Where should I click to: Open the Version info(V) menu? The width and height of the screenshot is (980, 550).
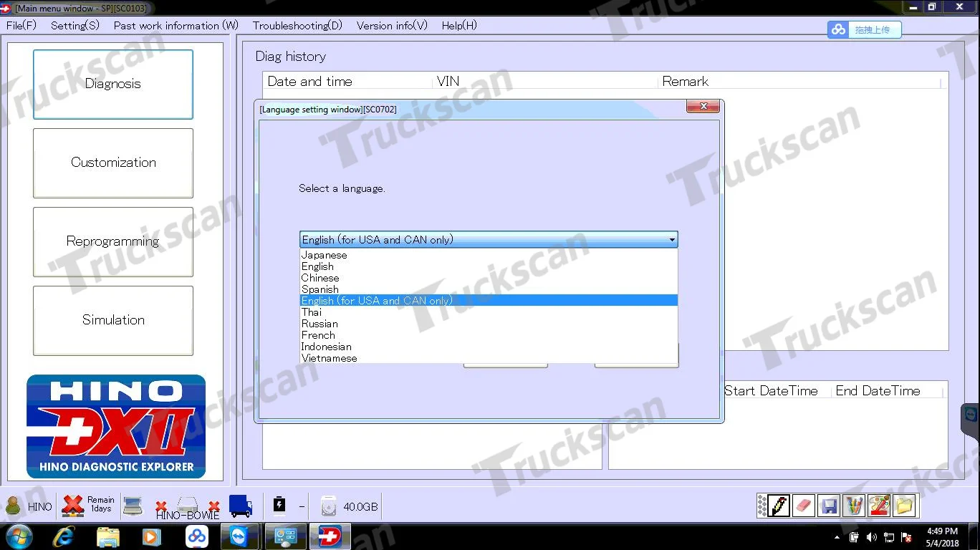392,25
